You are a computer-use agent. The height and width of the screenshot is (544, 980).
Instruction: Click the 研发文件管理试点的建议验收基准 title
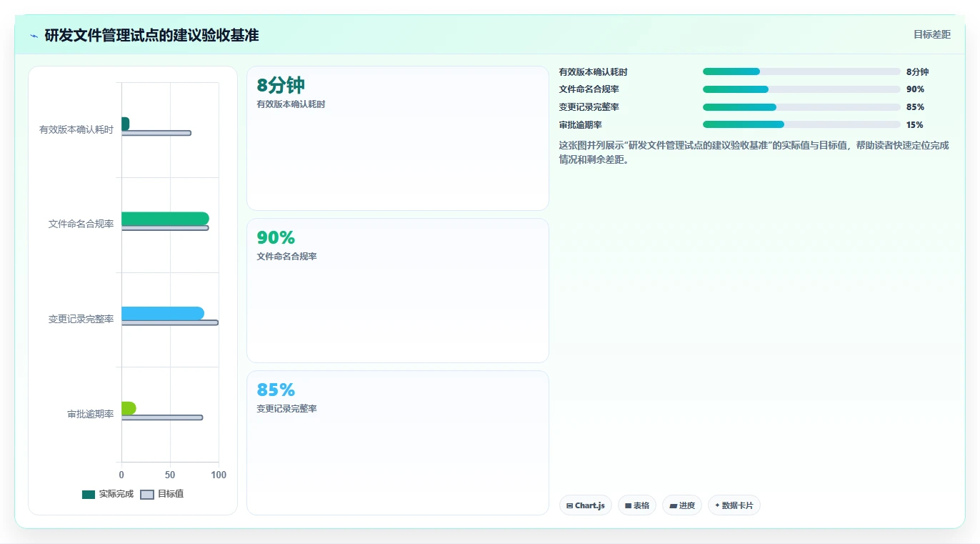(151, 36)
